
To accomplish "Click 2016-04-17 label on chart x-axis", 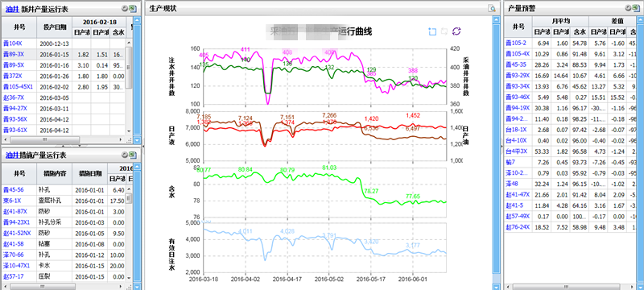I will coord(287,279).
